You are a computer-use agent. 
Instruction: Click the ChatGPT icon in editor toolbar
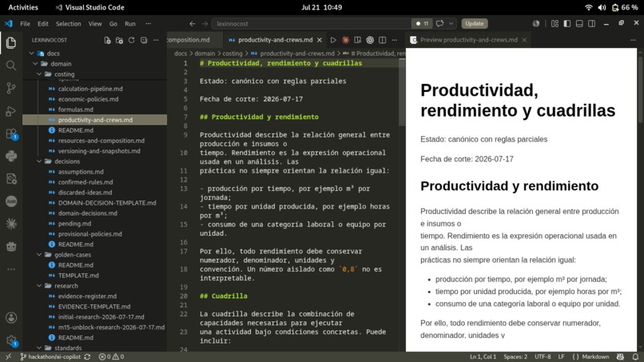pyautogui.click(x=370, y=40)
